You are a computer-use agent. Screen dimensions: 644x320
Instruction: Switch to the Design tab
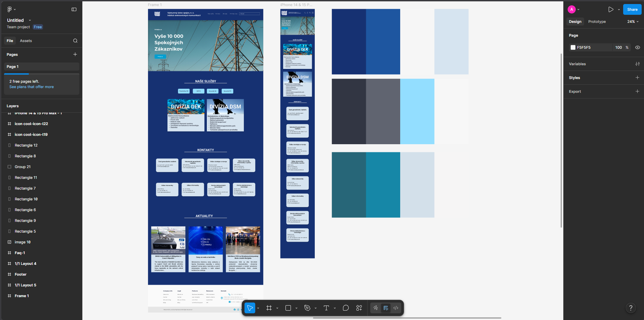tap(575, 22)
